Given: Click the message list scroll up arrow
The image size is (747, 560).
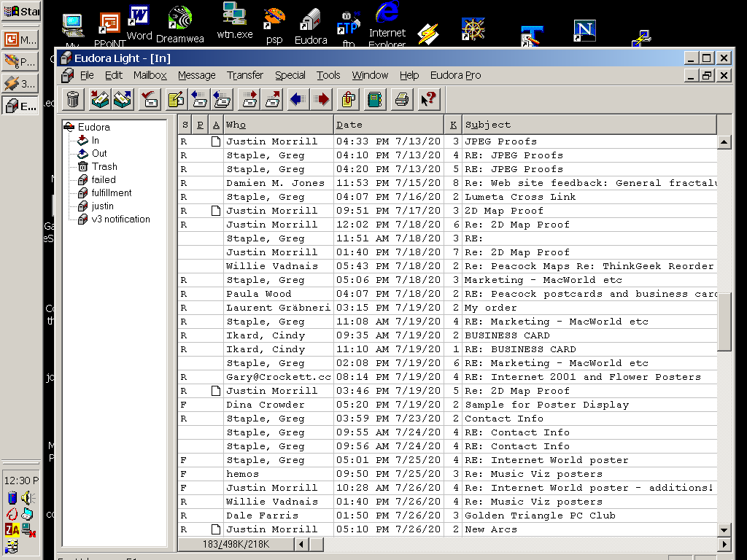Looking at the screenshot, I should click(x=724, y=142).
